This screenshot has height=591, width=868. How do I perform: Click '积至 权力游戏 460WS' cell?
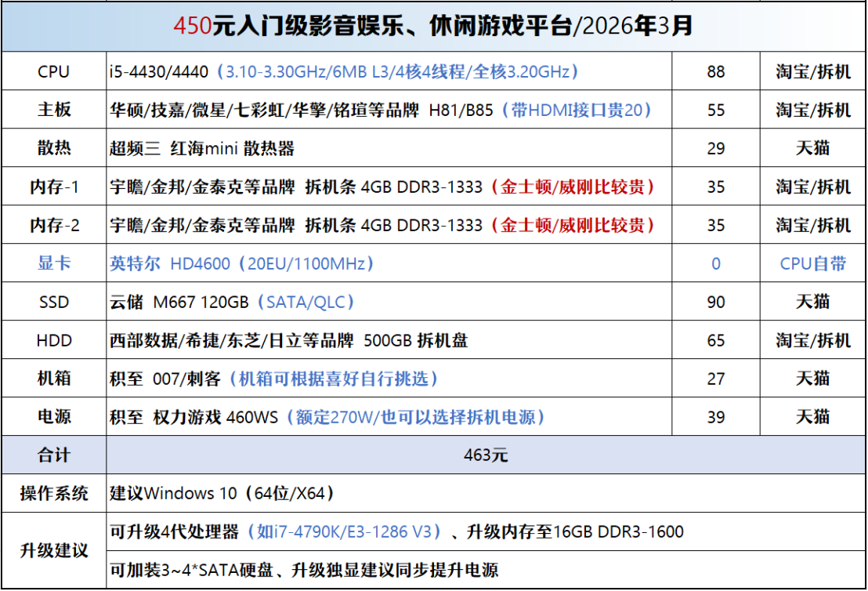tap(389, 416)
